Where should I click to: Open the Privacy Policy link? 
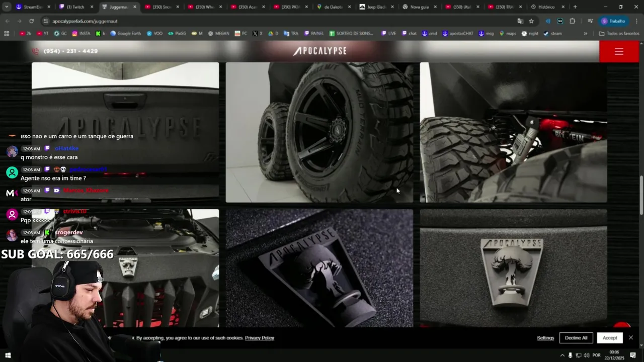click(x=260, y=338)
